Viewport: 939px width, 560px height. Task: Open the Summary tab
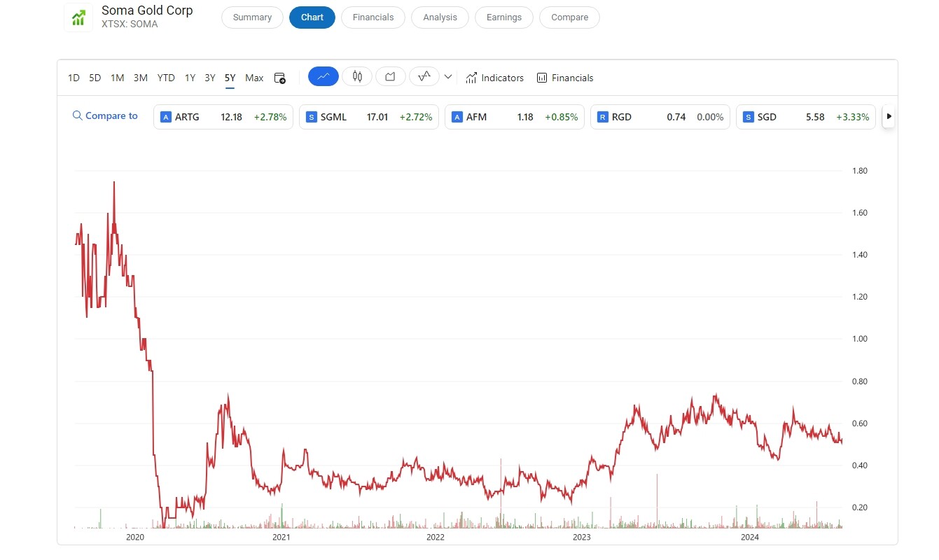[252, 17]
